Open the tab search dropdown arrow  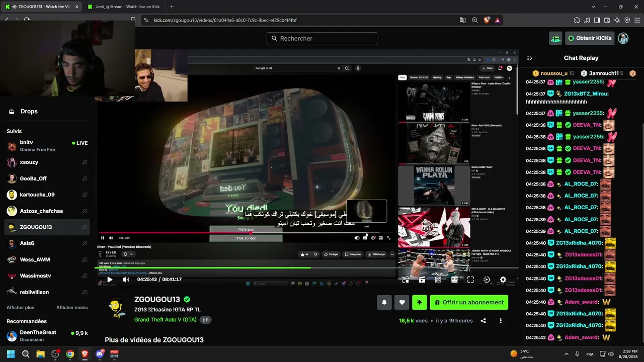pos(593,7)
